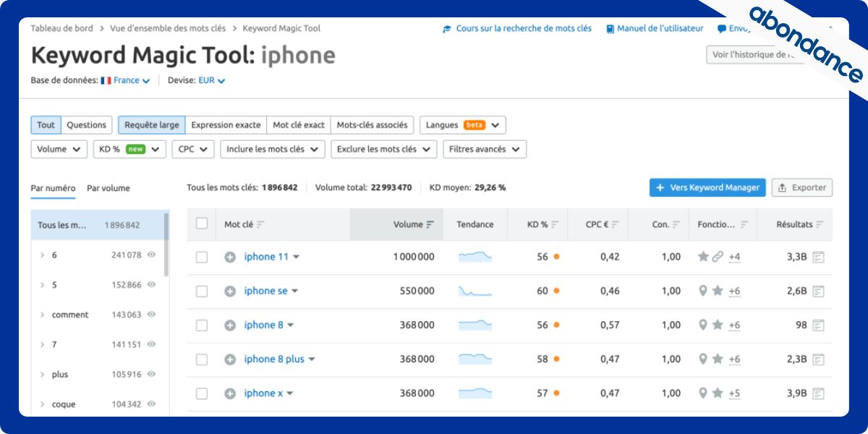Screen dimensions: 868x434
Task: Click the Exporter button
Action: (802, 187)
